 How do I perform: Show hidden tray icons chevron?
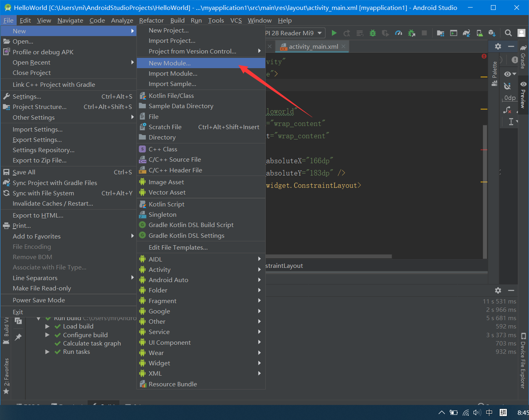point(442,412)
